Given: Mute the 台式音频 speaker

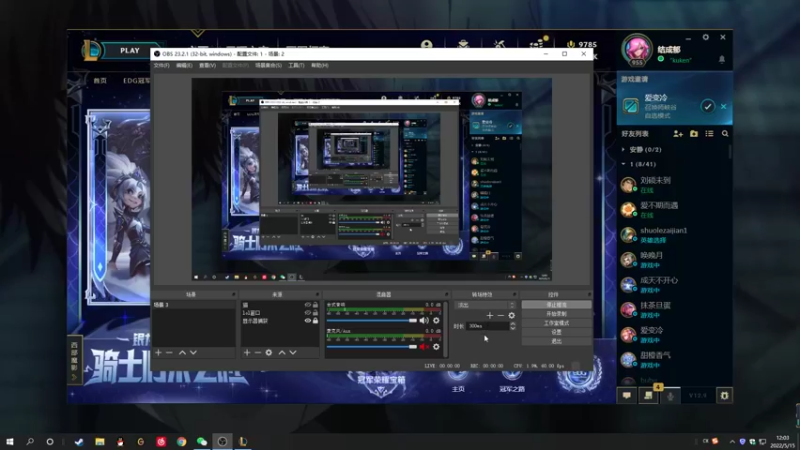Looking at the screenshot, I should [424, 320].
